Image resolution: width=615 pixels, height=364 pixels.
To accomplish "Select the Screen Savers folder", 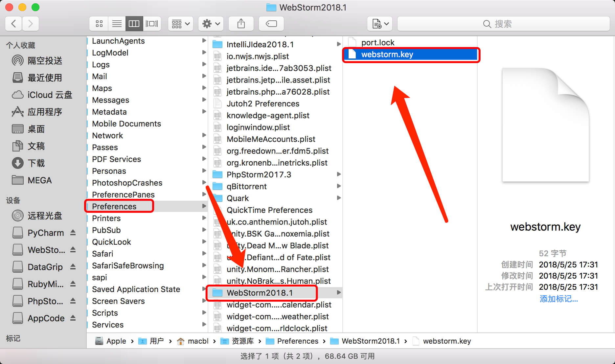I will click(x=147, y=301).
